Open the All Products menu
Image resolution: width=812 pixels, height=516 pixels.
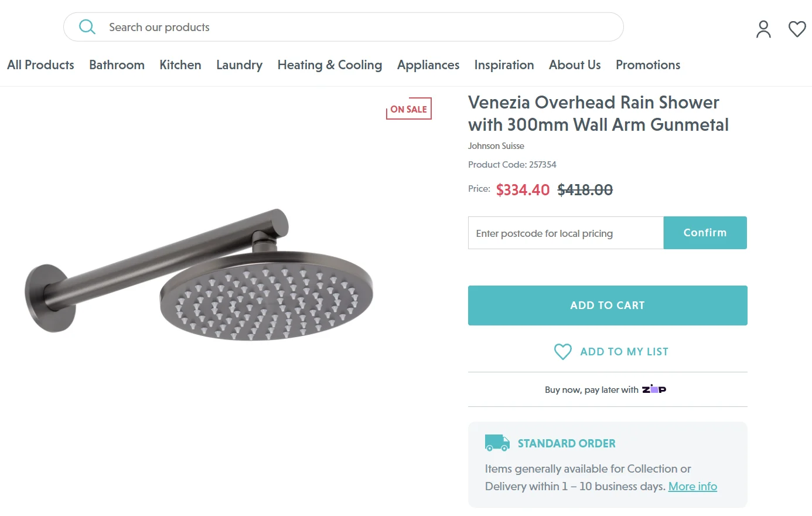click(40, 65)
